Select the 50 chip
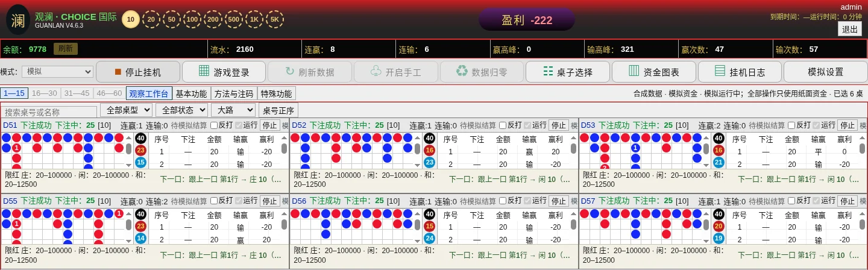This screenshot has height=270, width=868. point(171,19)
